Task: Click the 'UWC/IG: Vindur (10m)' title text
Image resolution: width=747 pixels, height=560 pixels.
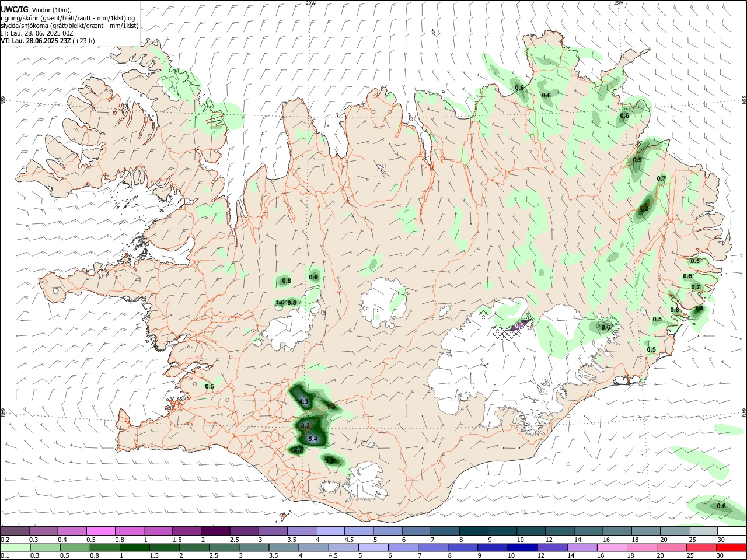Action: point(36,10)
